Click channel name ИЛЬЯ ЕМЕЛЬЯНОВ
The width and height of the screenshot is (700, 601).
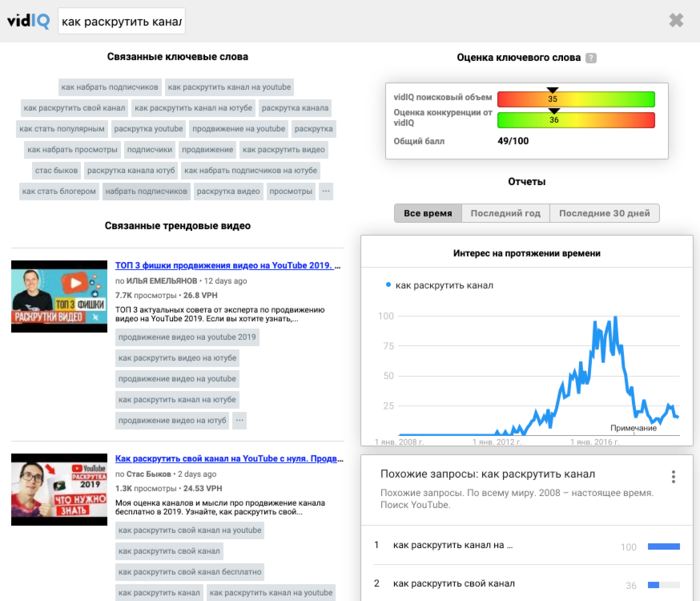tap(162, 280)
